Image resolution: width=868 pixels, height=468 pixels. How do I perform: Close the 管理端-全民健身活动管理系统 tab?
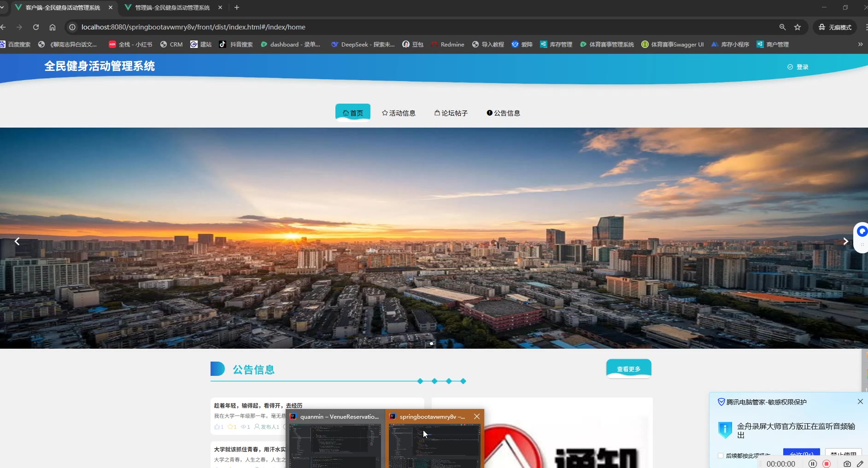220,7
